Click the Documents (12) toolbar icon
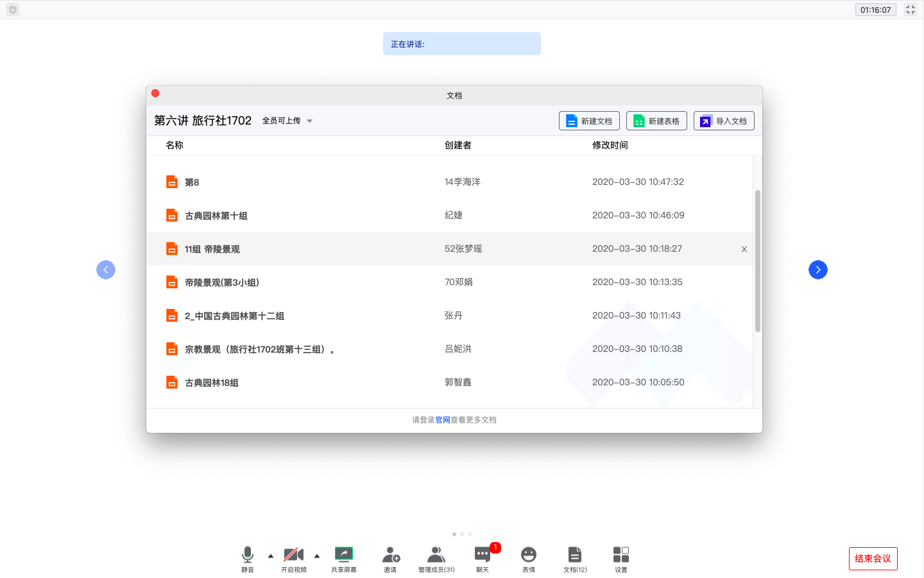 pyautogui.click(x=575, y=557)
